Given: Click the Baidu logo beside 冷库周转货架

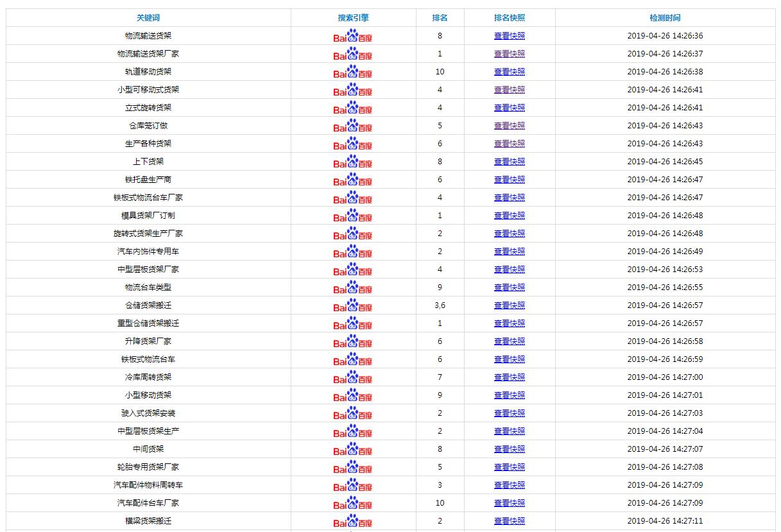Looking at the screenshot, I should pos(353,377).
